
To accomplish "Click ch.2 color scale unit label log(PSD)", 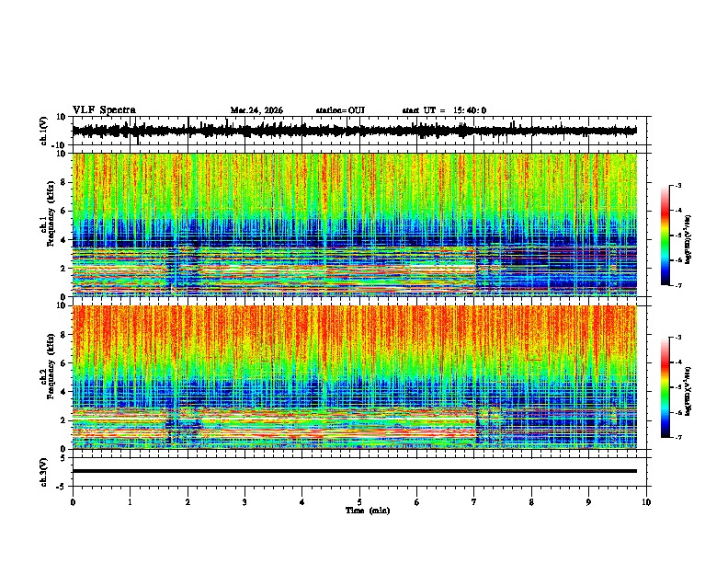I will 688,391.
